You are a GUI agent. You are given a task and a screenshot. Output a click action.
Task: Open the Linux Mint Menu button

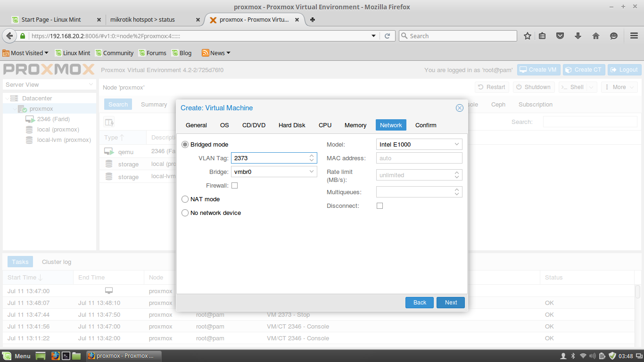pos(17,356)
